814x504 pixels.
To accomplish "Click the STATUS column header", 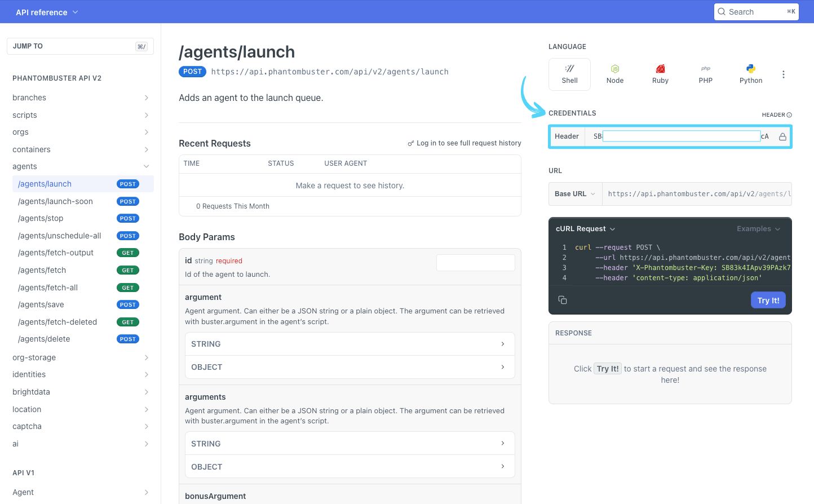I will [x=281, y=163].
